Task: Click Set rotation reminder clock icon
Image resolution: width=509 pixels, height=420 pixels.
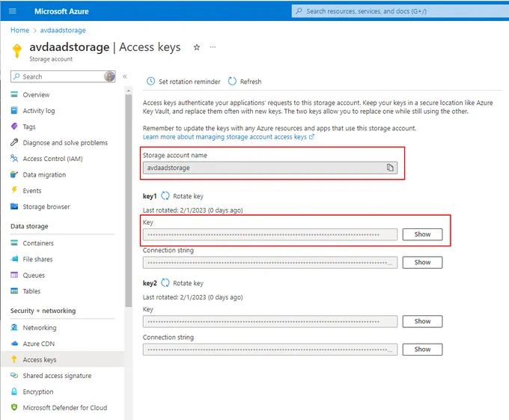Action: click(x=150, y=81)
